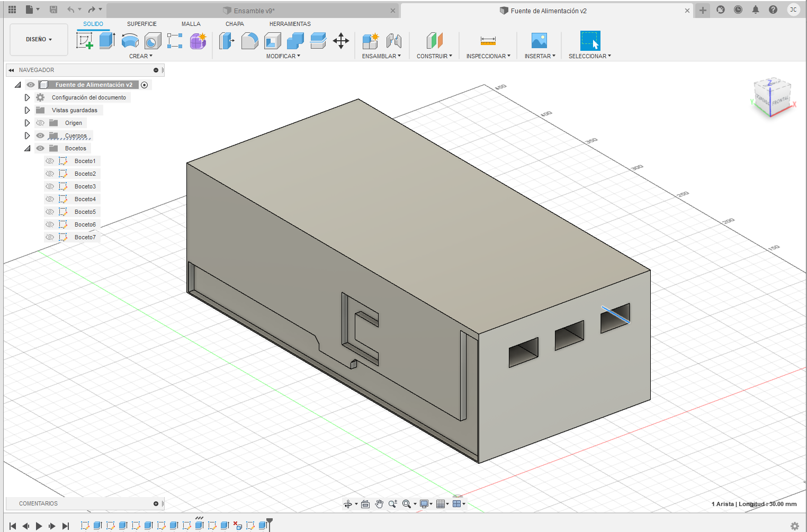Toggle visibility of Boceto6
This screenshot has height=532, width=807.
pyautogui.click(x=50, y=224)
